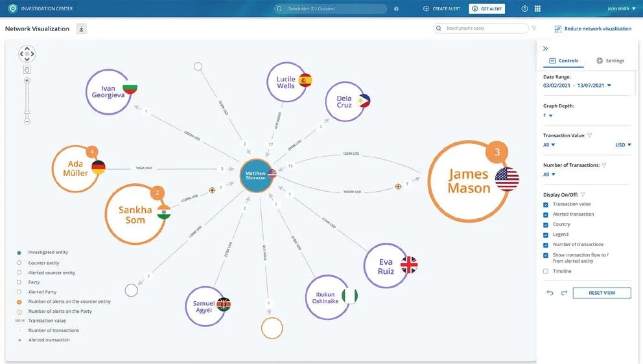Toggle the Alerted transaction checkbox
Viewport: 643px width, 364px height.
(x=545, y=215)
